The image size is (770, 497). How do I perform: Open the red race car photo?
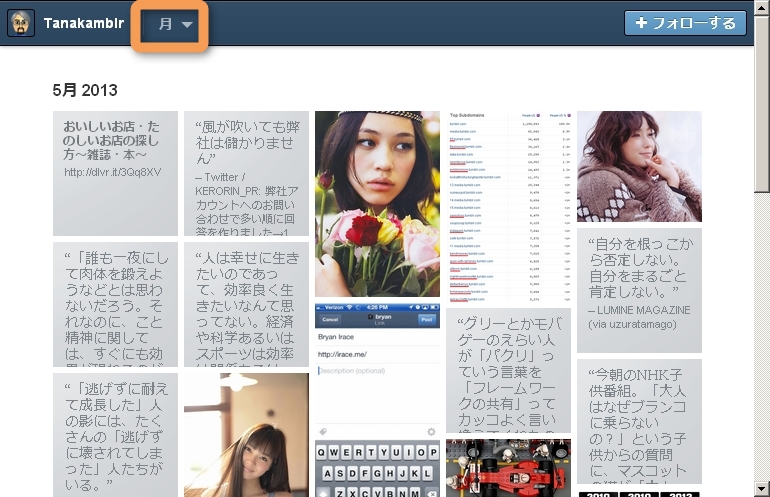click(508, 467)
